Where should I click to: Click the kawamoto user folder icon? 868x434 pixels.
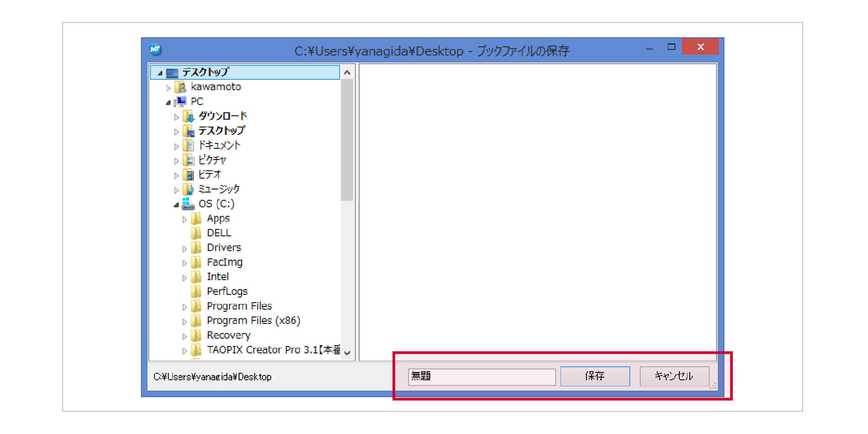tap(180, 87)
